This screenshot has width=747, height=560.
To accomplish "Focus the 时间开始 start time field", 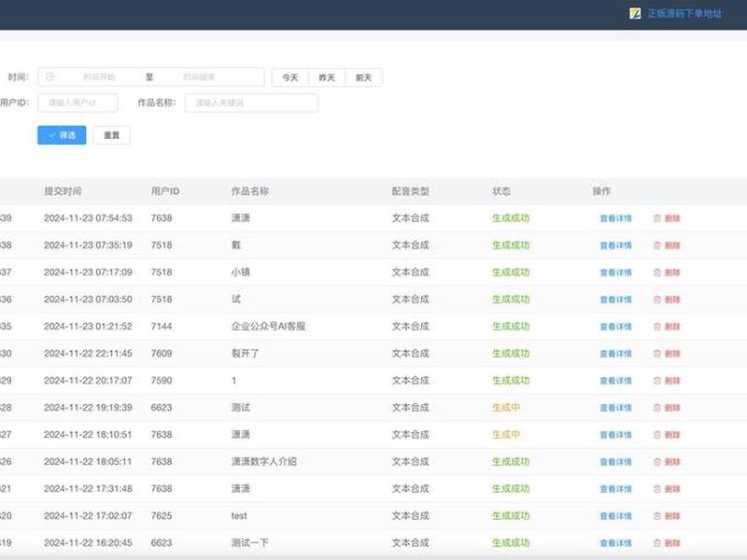I will [x=99, y=77].
